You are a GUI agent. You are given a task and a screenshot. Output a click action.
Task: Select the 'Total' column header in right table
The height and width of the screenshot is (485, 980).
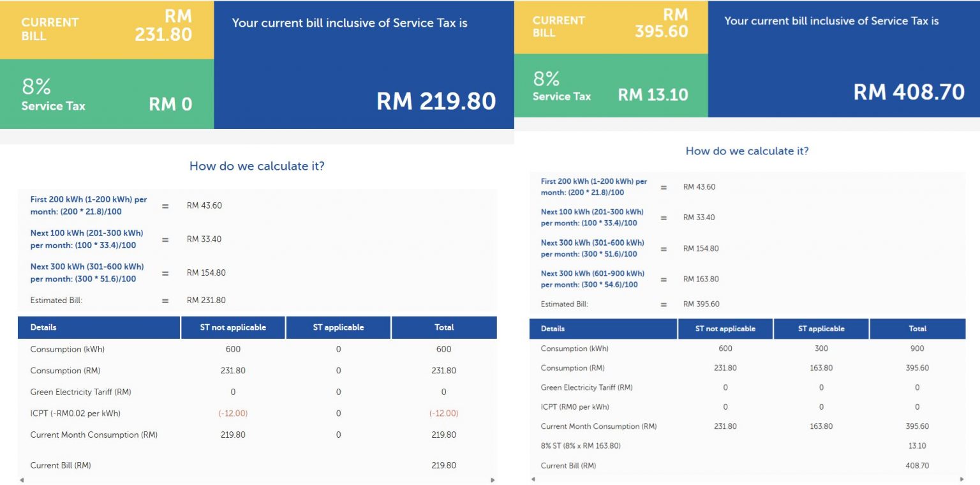917,328
